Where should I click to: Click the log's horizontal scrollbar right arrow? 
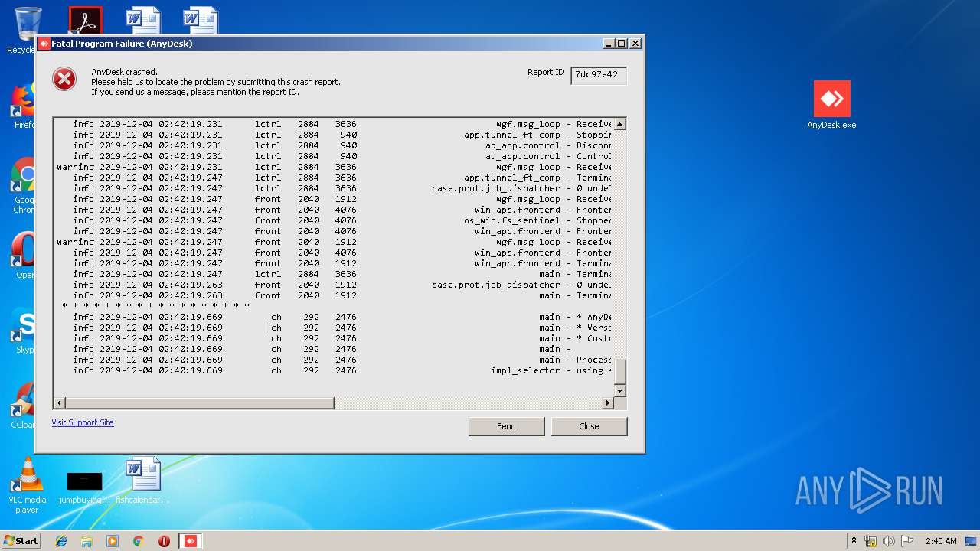pyautogui.click(x=608, y=403)
